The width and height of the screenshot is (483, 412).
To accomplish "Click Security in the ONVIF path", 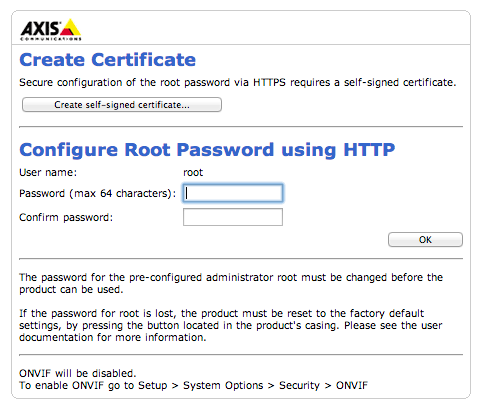I will 299,385.
